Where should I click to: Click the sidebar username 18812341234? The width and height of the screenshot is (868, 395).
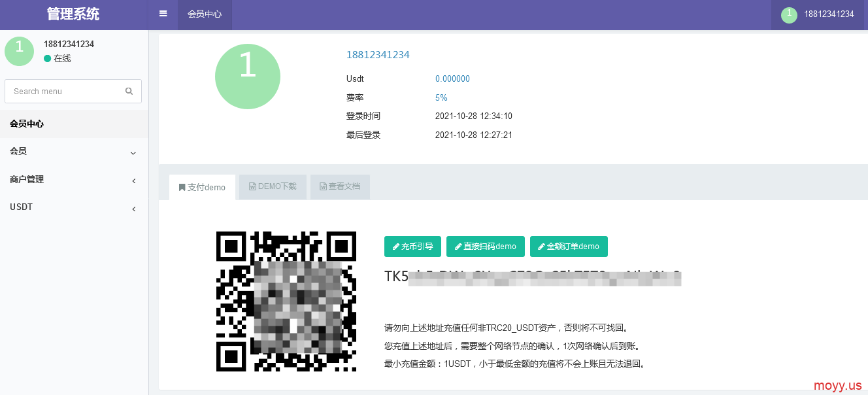tap(69, 44)
